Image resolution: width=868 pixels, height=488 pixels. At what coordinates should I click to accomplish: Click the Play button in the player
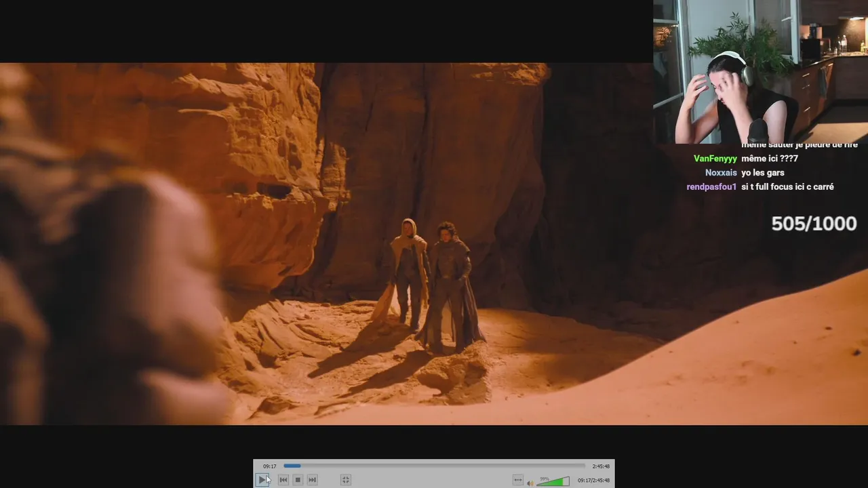(262, 480)
